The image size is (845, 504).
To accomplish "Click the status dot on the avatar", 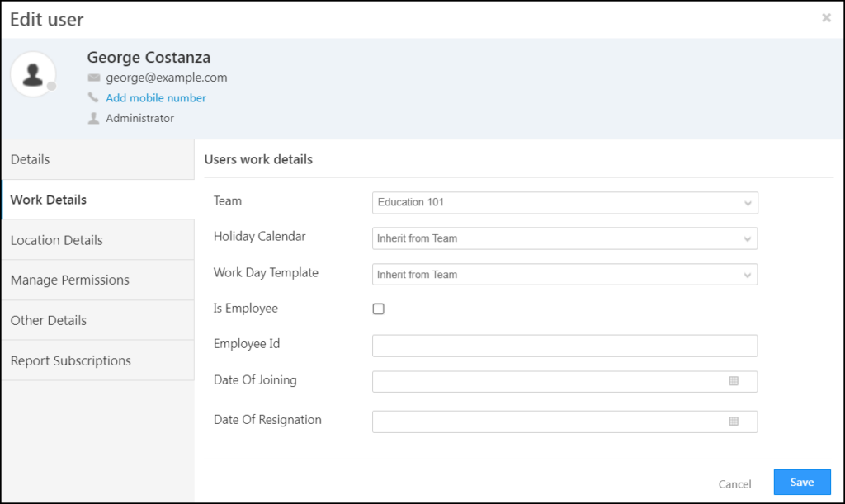I will 52,84.
